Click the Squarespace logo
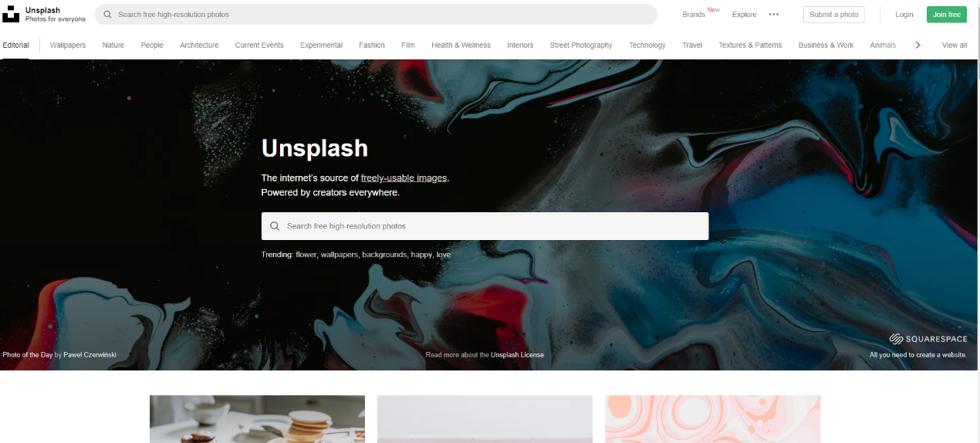Screen dimensions: 980x443 (928, 339)
